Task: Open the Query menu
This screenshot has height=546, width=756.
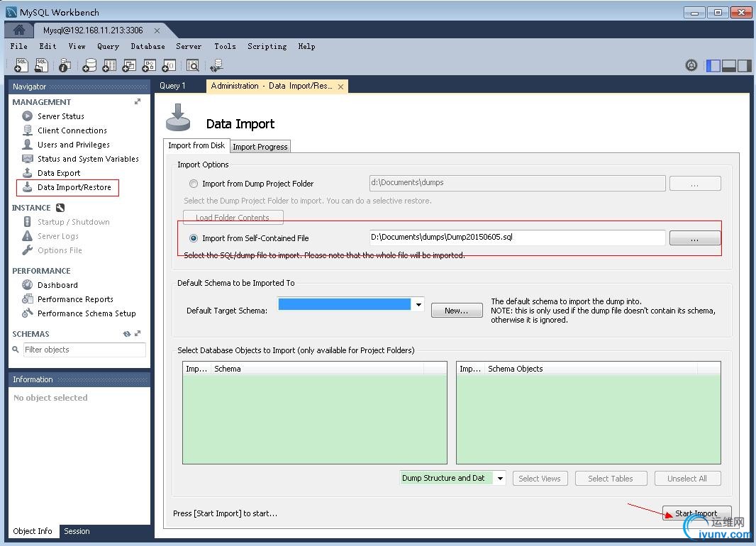Action: pyautogui.click(x=108, y=46)
